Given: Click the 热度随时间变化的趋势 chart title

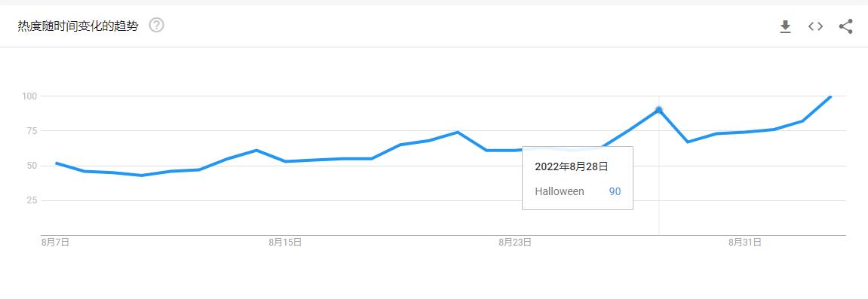Looking at the screenshot, I should 78,26.
